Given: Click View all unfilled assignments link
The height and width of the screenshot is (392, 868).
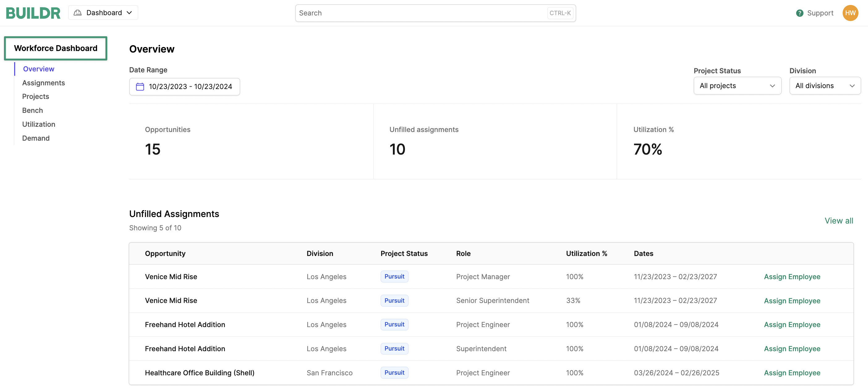Looking at the screenshot, I should (838, 220).
